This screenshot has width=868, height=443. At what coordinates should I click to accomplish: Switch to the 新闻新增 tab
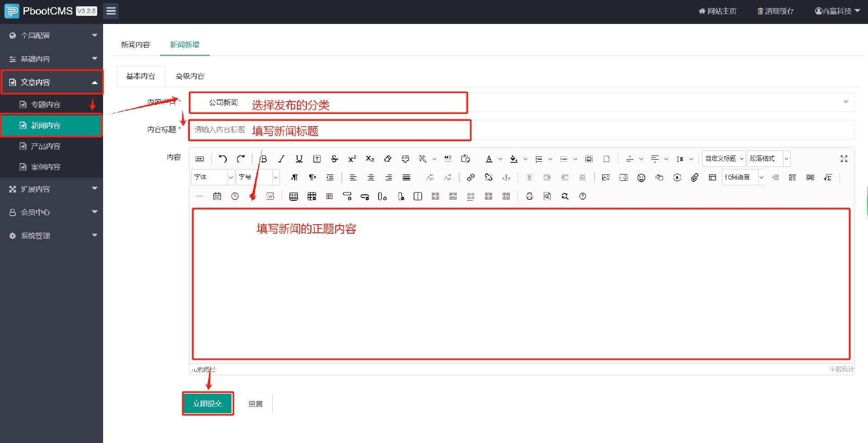tap(184, 45)
